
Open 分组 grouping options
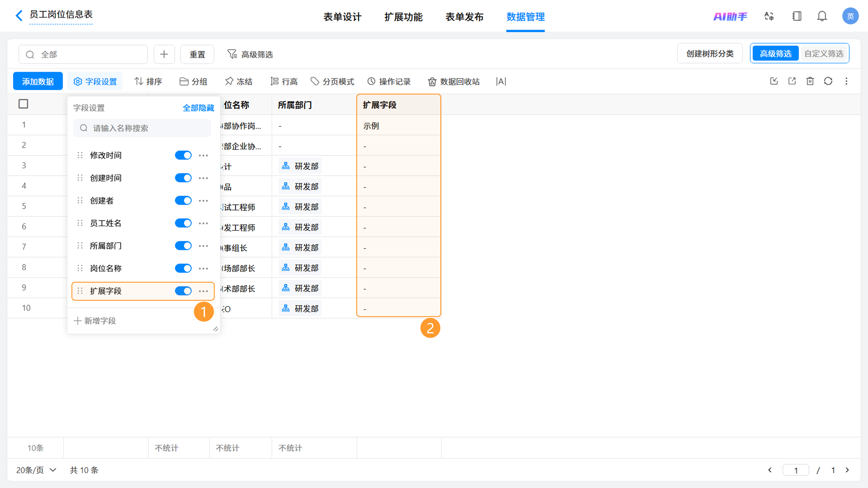point(193,81)
